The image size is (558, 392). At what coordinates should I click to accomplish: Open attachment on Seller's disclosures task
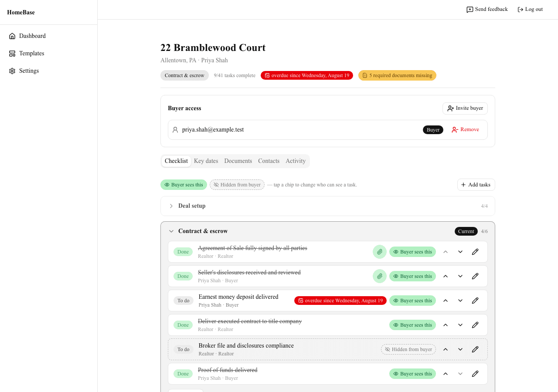tap(380, 276)
